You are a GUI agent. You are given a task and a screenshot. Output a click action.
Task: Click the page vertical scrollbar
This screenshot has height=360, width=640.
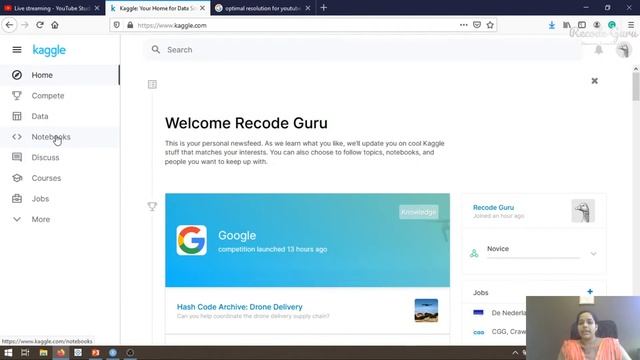pyautogui.click(x=636, y=87)
